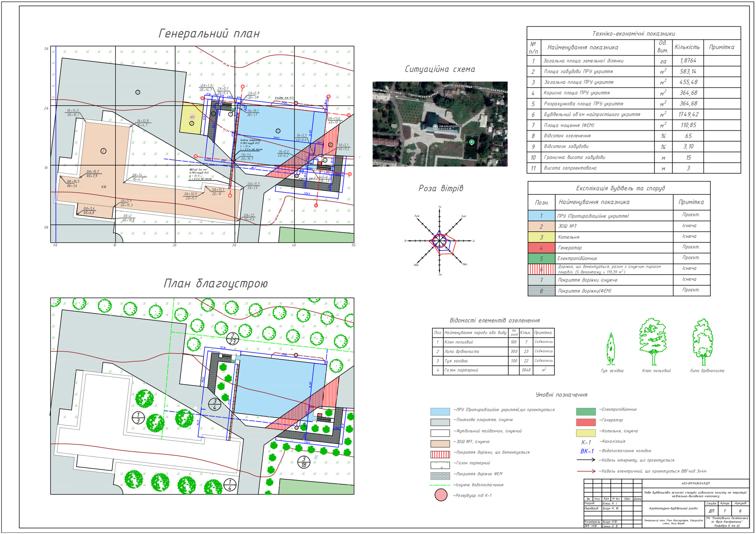Click the yellow Котельня legend swatch
Image resolution: width=756 pixels, height=534 pixels.
pos(586,432)
